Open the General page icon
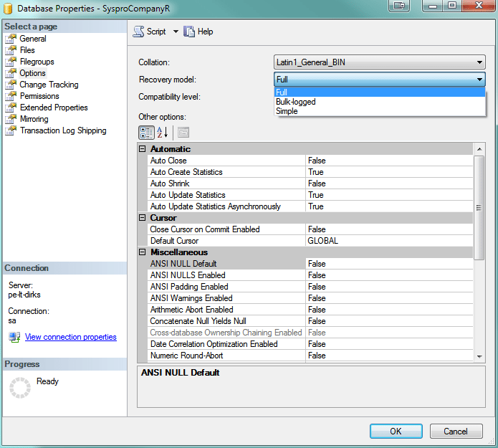The height and width of the screenshot is (448, 498). pos(11,39)
